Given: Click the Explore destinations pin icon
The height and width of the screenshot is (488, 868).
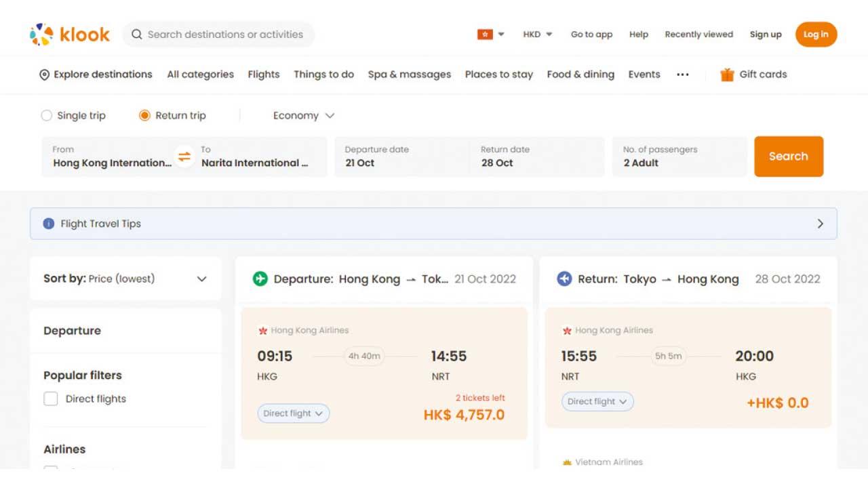Looking at the screenshot, I should (x=45, y=75).
